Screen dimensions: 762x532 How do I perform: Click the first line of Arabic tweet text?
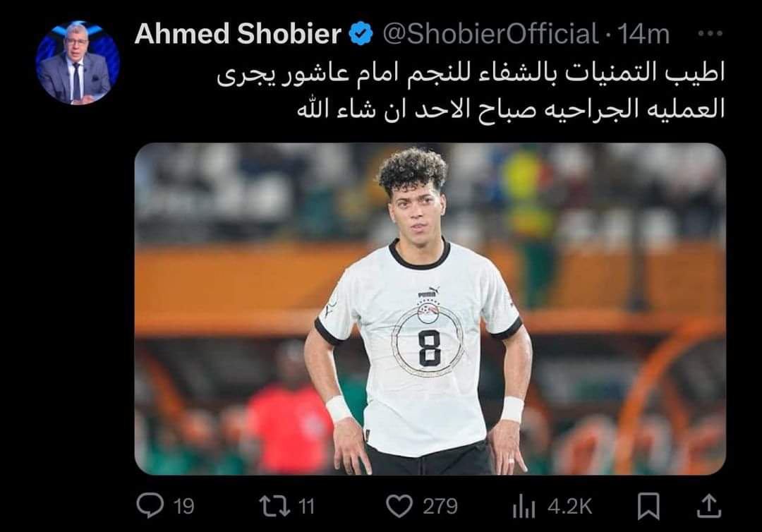(471, 74)
